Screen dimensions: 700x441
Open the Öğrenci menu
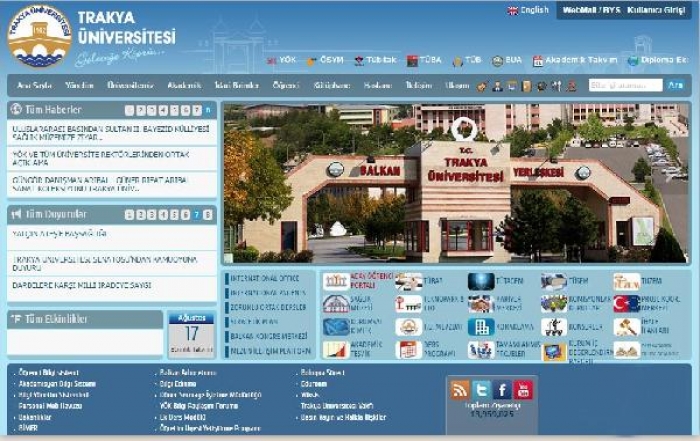tap(286, 85)
